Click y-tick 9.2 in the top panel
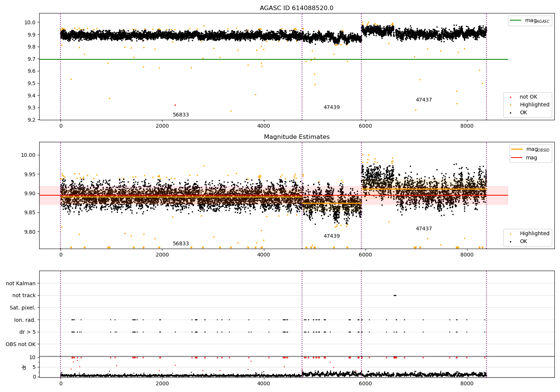The image size is (560, 392). click(31, 120)
